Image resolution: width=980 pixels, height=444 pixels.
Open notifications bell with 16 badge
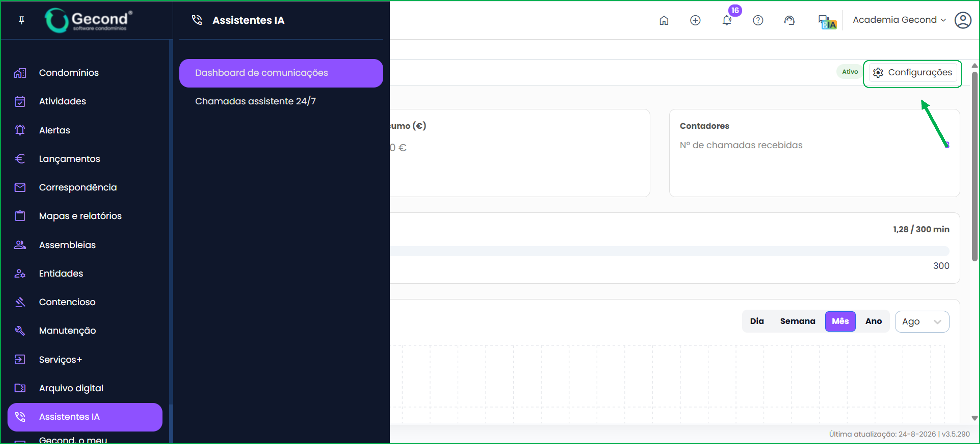727,20
